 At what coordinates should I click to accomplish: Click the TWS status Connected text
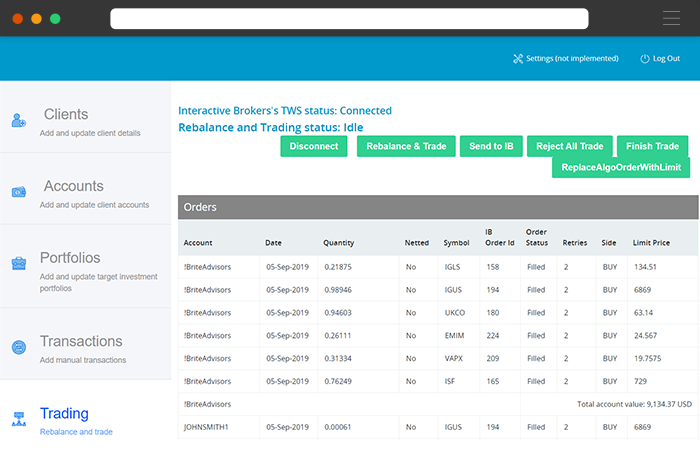(x=285, y=111)
